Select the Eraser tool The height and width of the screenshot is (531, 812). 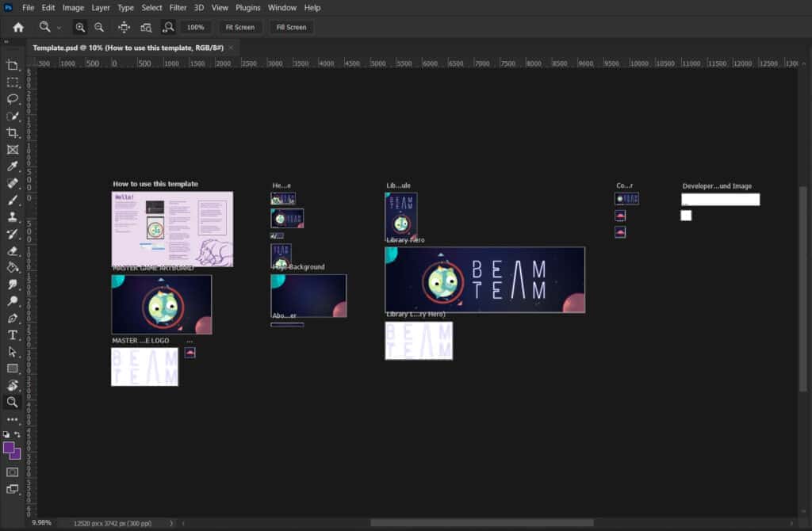point(12,250)
